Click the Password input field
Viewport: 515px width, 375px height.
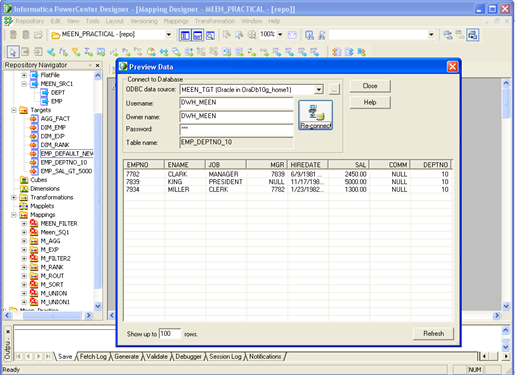point(236,129)
